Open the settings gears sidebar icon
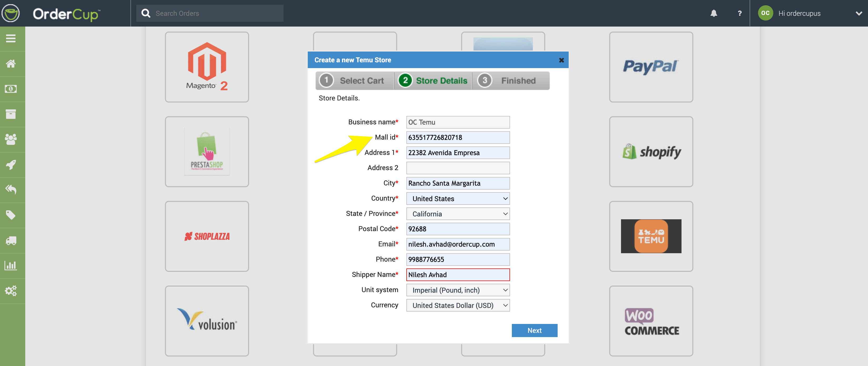The image size is (868, 366). 11,291
